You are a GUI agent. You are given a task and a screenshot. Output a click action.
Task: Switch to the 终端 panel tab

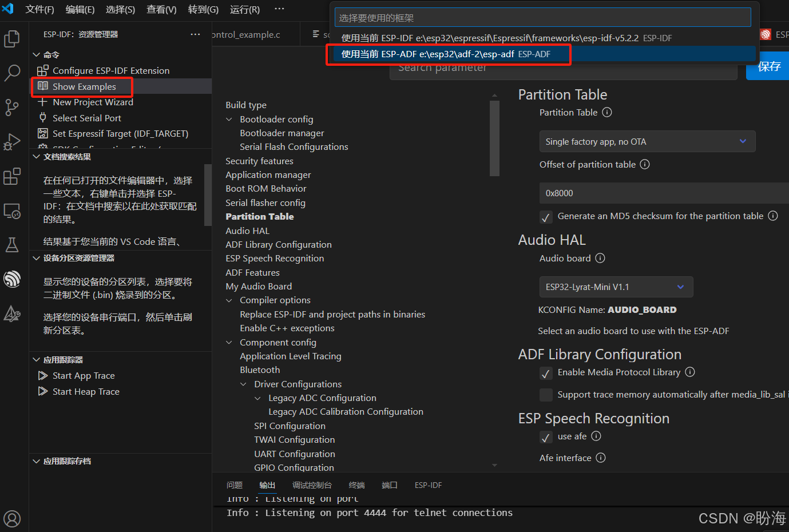pos(356,485)
